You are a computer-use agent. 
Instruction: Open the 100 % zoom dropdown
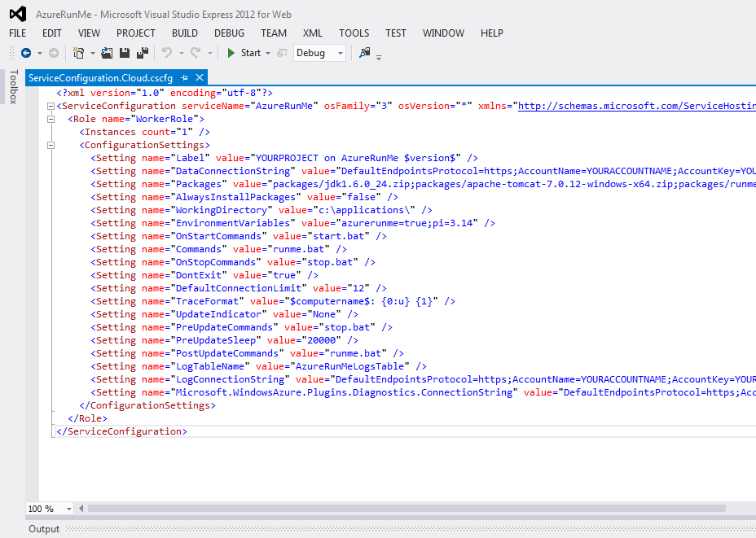(x=69, y=509)
